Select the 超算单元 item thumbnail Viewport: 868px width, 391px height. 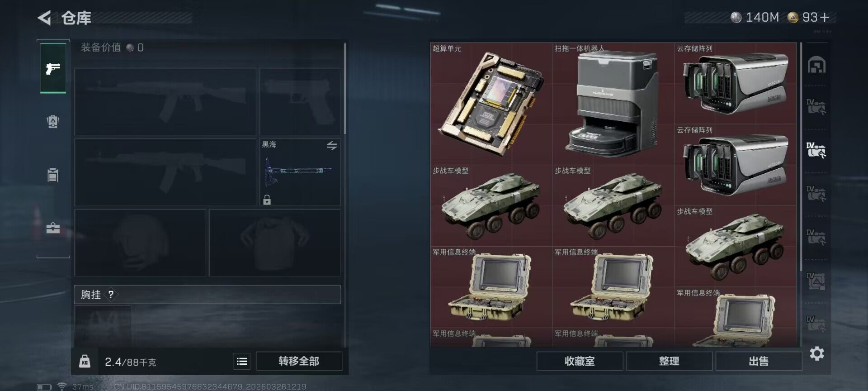click(x=491, y=104)
